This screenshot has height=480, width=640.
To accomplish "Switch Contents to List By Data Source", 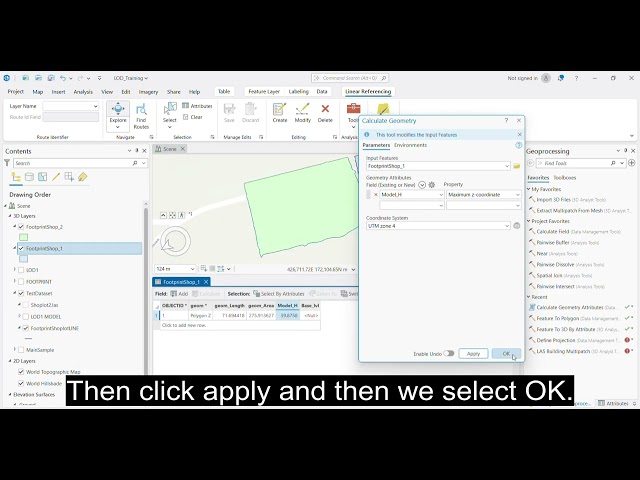I will tap(29, 177).
